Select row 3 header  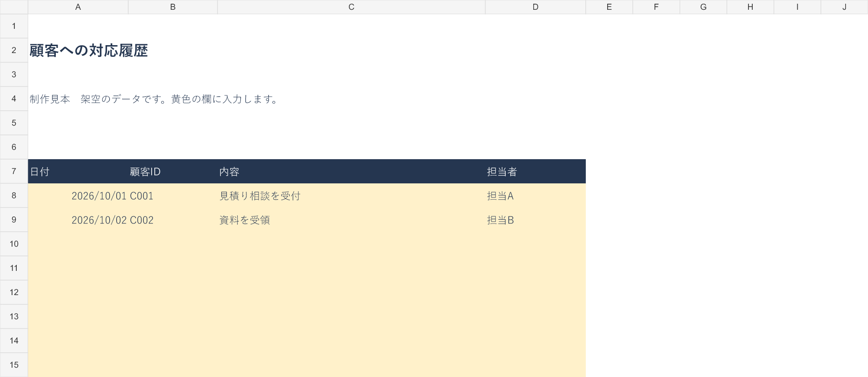pos(14,74)
